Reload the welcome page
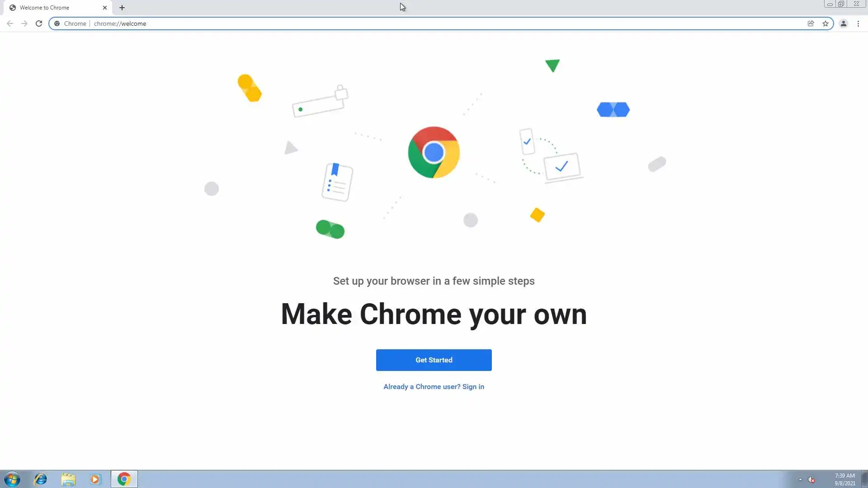 tap(39, 23)
